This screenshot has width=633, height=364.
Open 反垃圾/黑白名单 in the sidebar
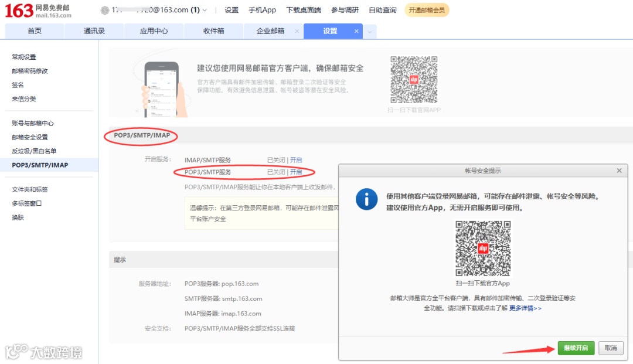34,151
